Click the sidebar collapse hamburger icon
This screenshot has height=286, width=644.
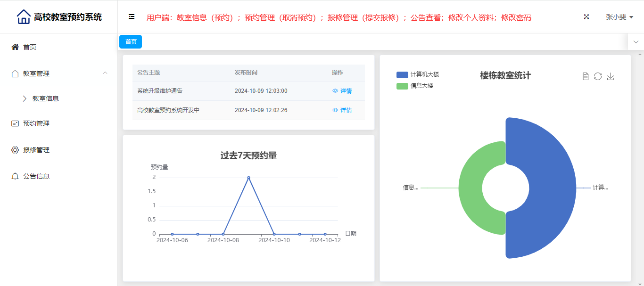pos(132,17)
